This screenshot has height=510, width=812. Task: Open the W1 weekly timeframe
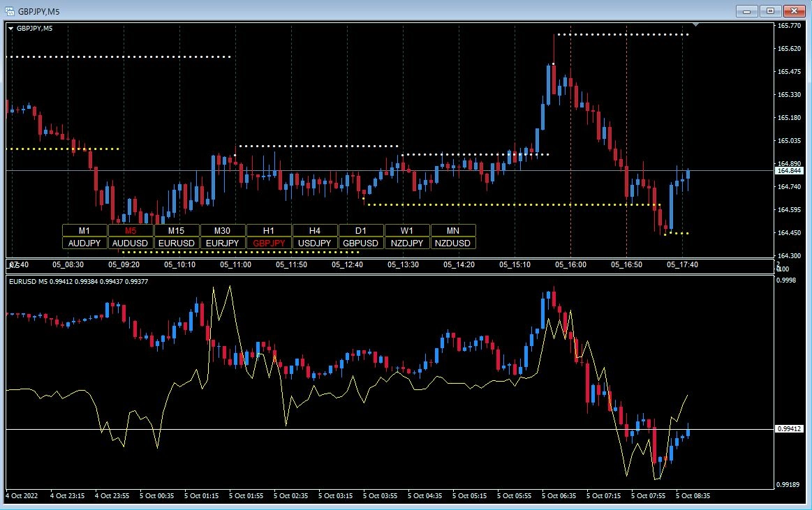407,230
